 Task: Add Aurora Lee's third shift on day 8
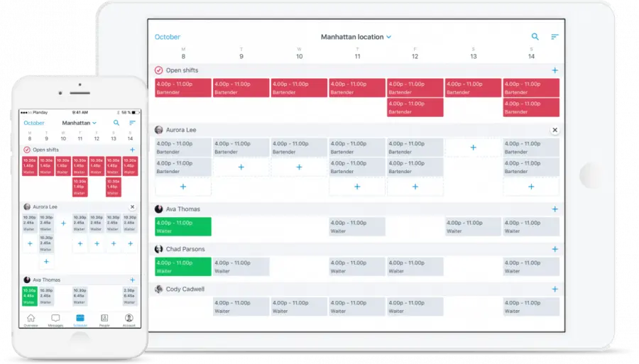(x=183, y=187)
